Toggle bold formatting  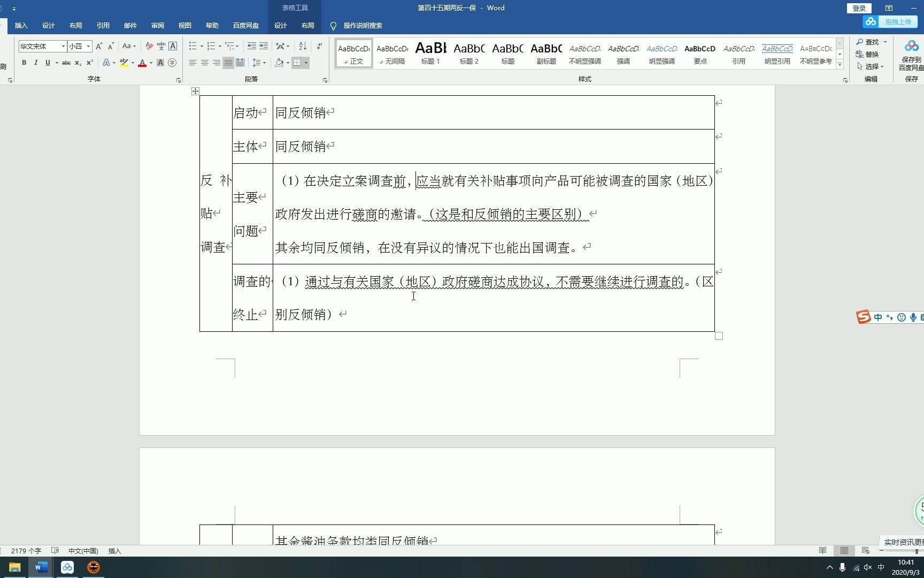(x=24, y=63)
